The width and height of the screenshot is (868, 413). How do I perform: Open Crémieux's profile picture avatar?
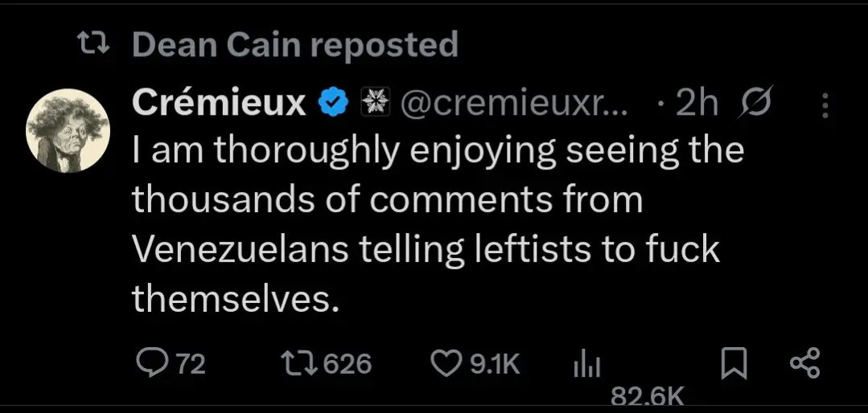coord(68,129)
